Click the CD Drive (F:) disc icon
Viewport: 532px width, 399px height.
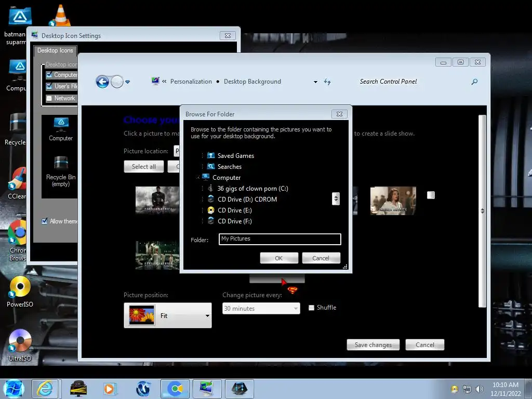pyautogui.click(x=211, y=221)
